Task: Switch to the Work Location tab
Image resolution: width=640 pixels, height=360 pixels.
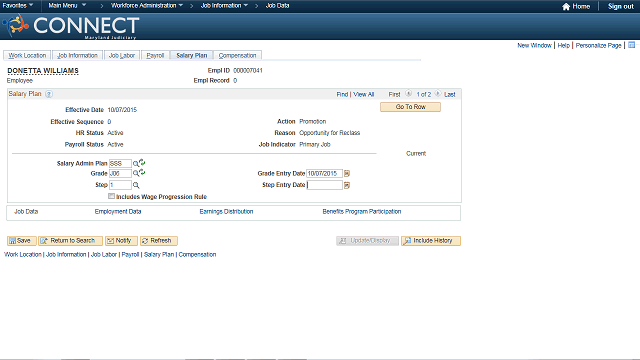Action: [x=27, y=56]
